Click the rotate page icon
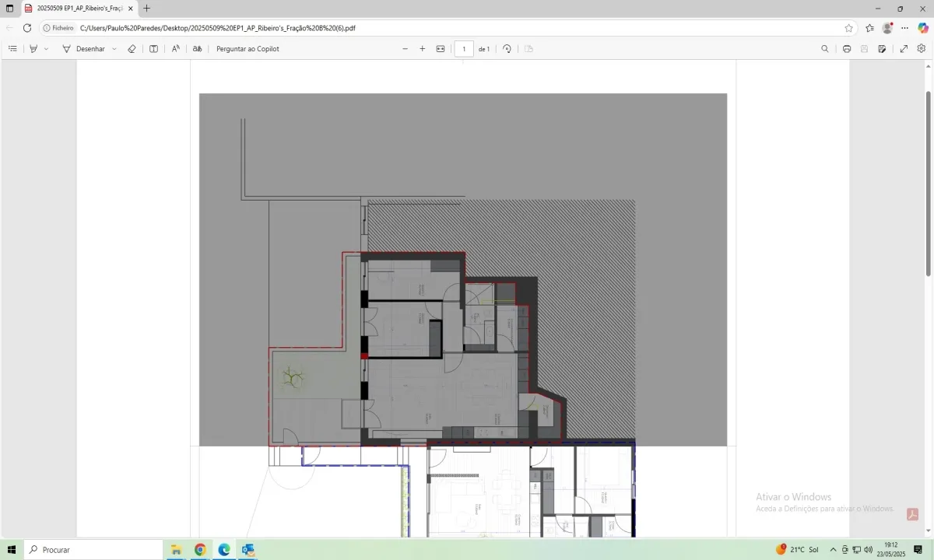The height and width of the screenshot is (560, 934). point(507,49)
